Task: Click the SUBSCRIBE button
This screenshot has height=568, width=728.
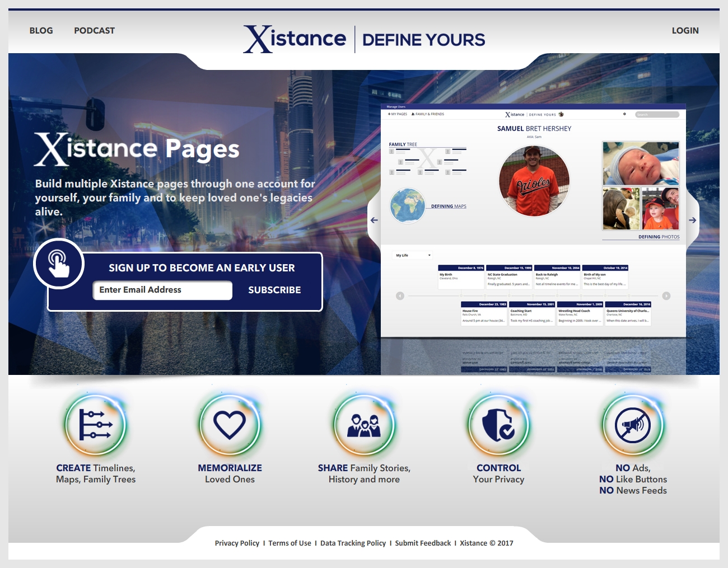Action: (x=274, y=290)
